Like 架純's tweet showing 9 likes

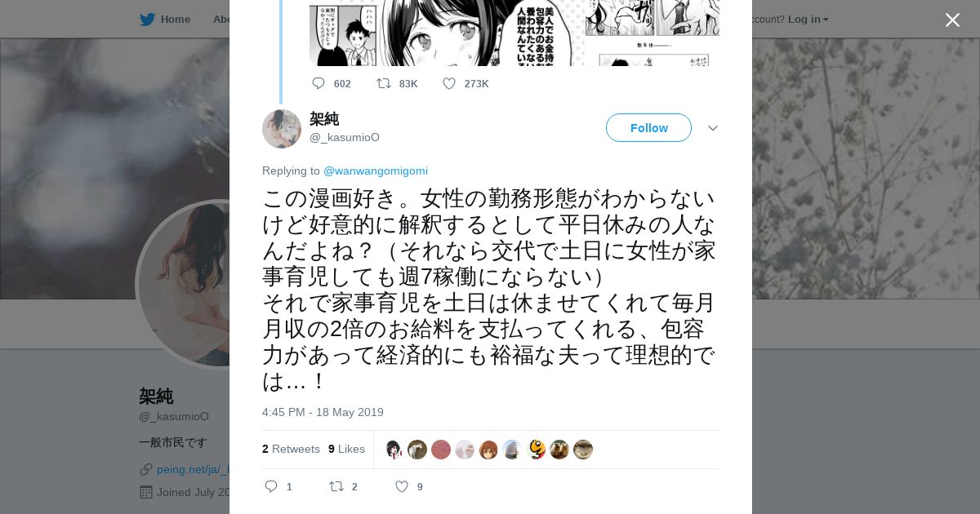401,486
